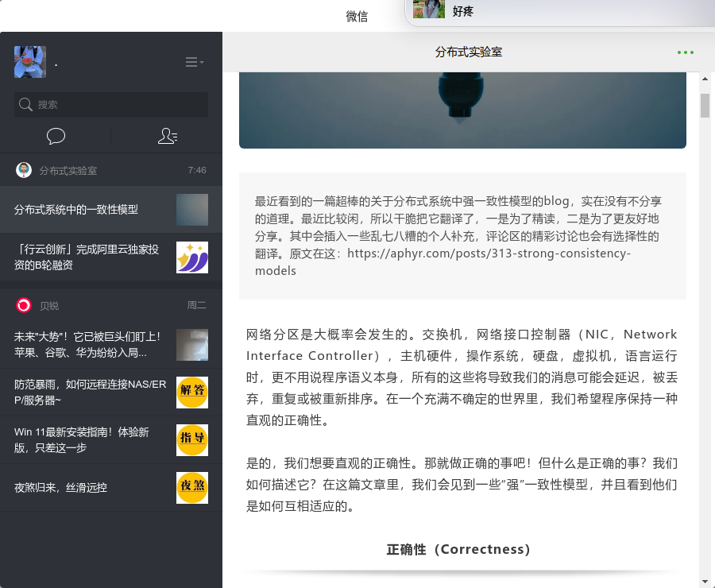Open article Win 11最新安装指南
Image resolution: width=715 pixels, height=588 pixels.
[x=111, y=440]
